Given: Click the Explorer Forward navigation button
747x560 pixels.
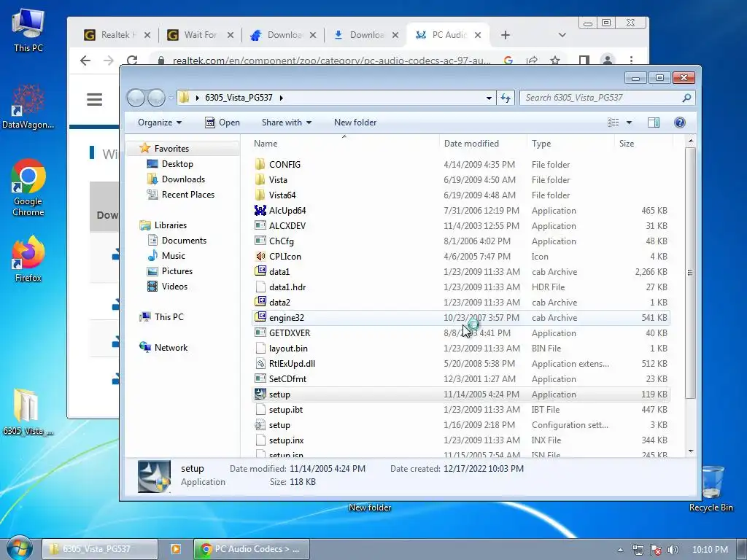Looking at the screenshot, I should pos(156,98).
